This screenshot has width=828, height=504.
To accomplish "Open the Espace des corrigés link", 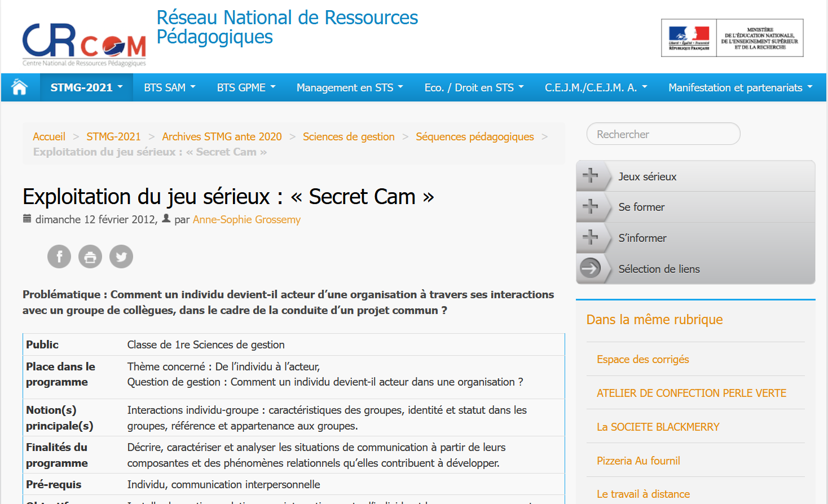I will point(642,359).
